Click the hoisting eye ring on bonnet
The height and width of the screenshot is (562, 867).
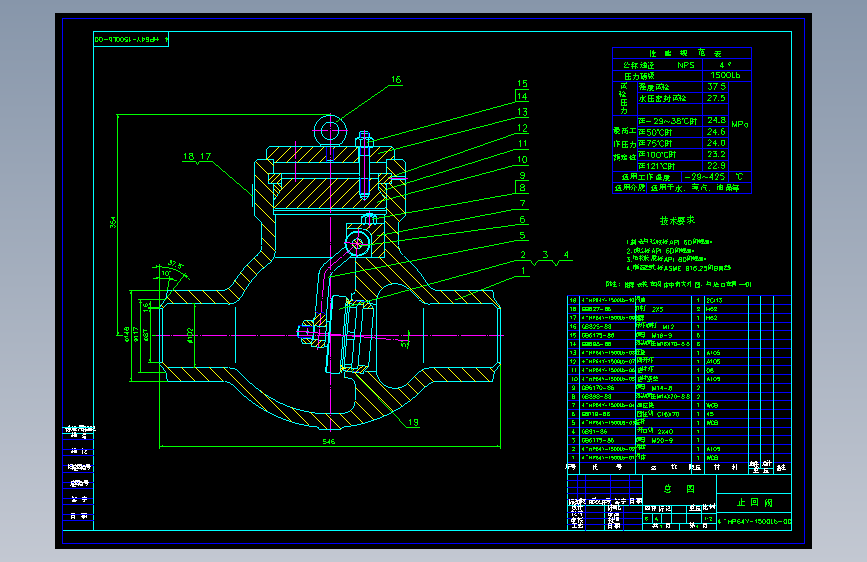pyautogui.click(x=330, y=132)
